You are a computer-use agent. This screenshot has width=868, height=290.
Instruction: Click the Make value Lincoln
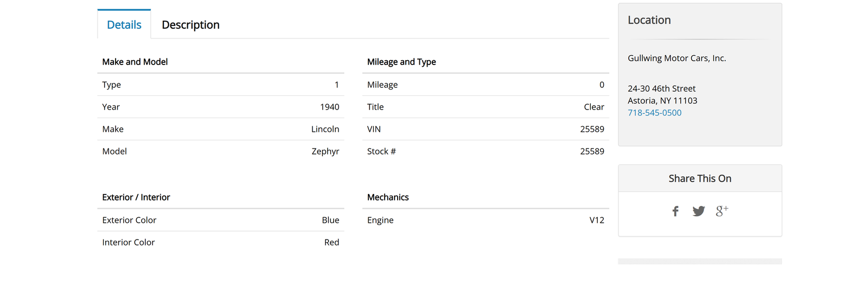click(x=325, y=129)
